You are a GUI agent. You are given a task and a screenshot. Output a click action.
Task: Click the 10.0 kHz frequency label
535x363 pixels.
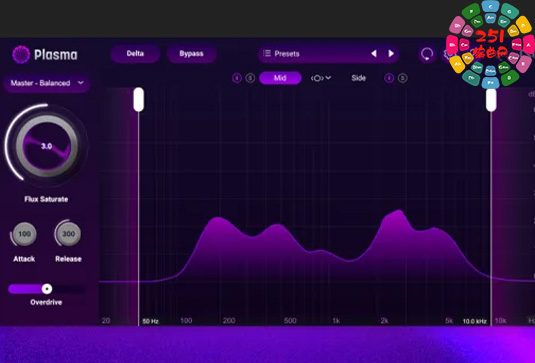pos(475,321)
